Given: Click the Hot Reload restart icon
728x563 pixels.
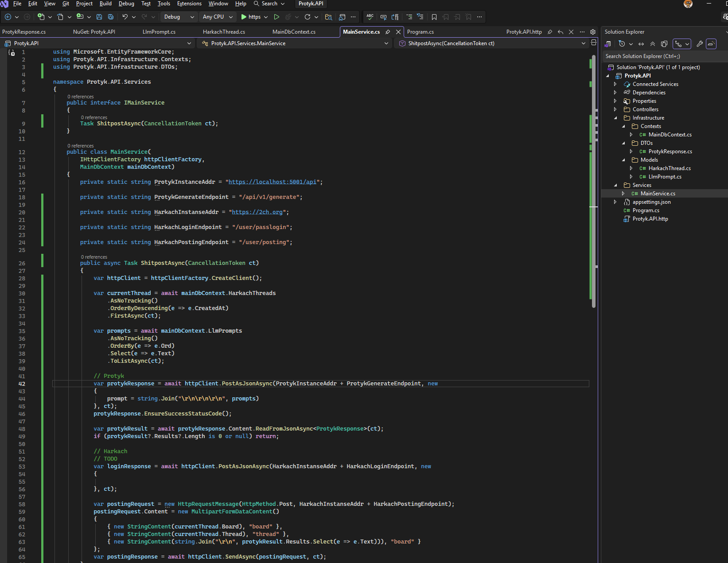Looking at the screenshot, I should (307, 17).
